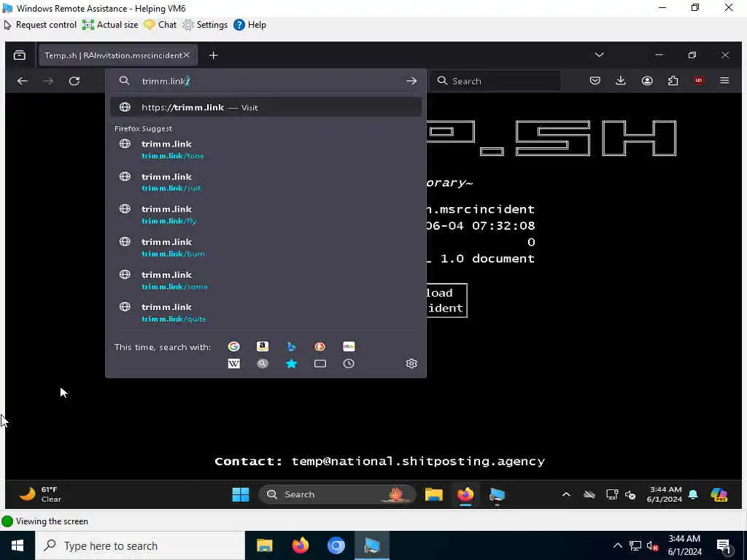
Task: Search this time with Amazon
Action: [263, 346]
